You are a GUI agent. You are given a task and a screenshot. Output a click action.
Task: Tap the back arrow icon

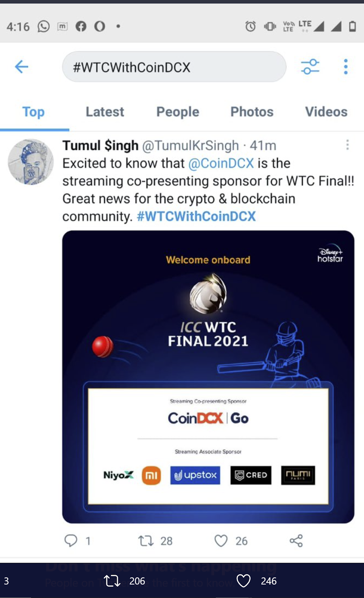coord(21,67)
